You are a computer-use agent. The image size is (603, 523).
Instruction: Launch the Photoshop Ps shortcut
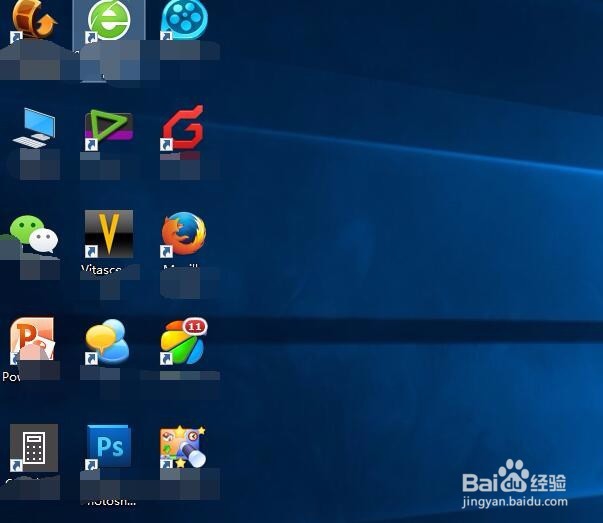tap(109, 447)
